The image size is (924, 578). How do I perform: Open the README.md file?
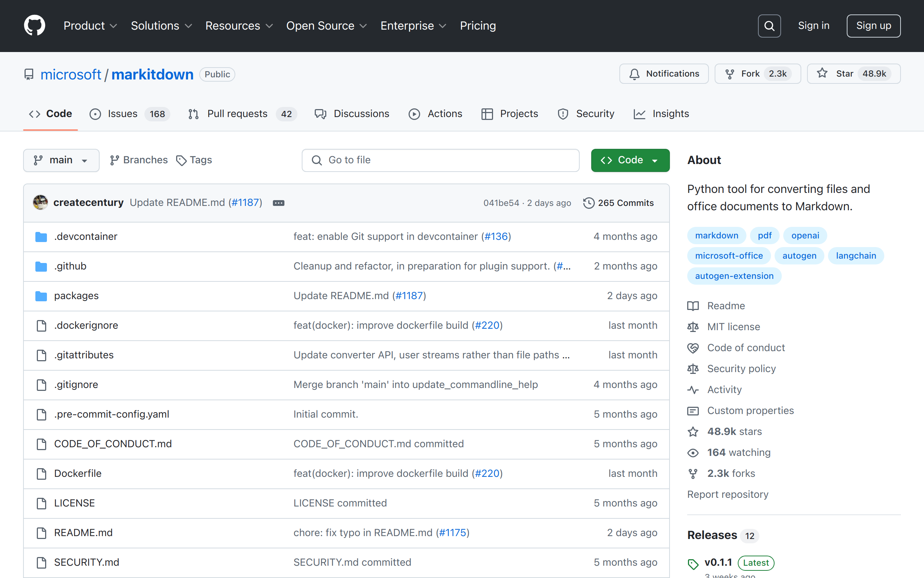click(83, 533)
